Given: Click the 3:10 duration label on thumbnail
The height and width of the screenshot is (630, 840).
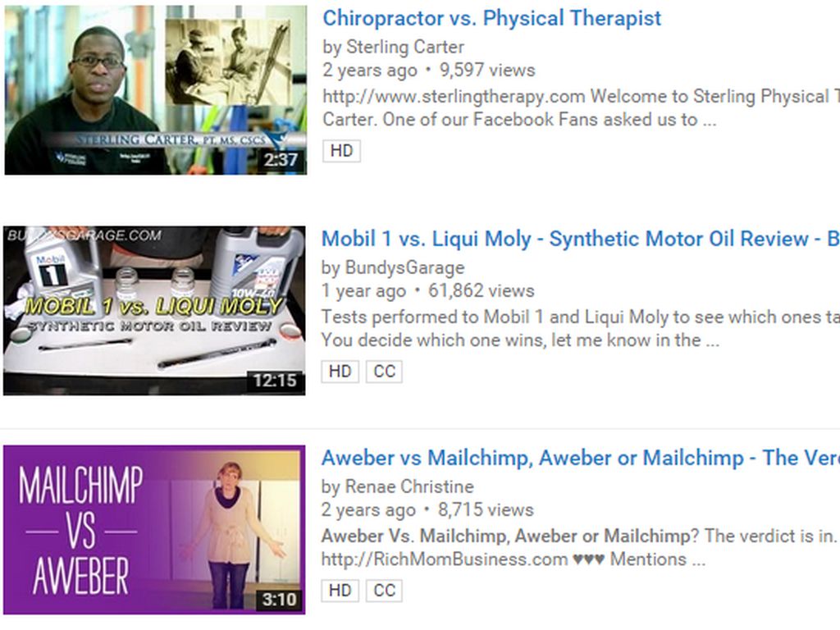Looking at the screenshot, I should (279, 600).
